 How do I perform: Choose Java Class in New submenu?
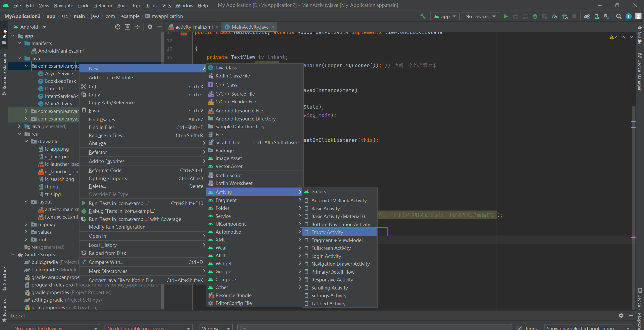coord(226,68)
